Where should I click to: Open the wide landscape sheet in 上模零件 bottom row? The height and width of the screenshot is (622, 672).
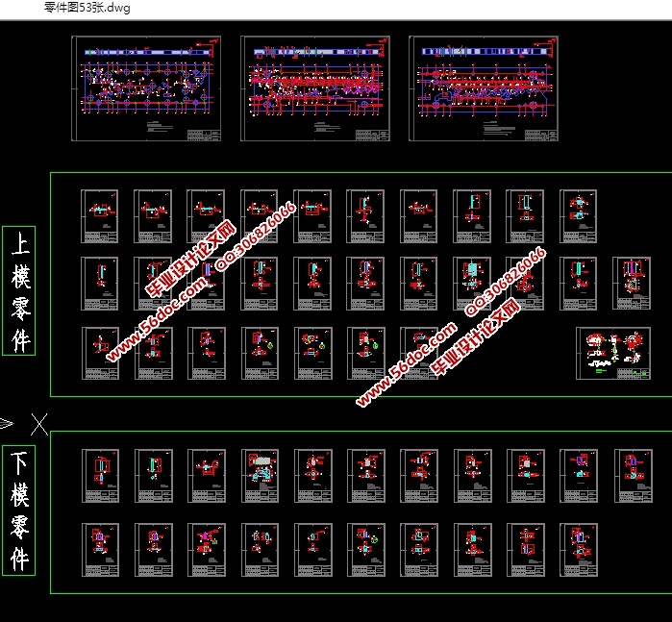614,354
